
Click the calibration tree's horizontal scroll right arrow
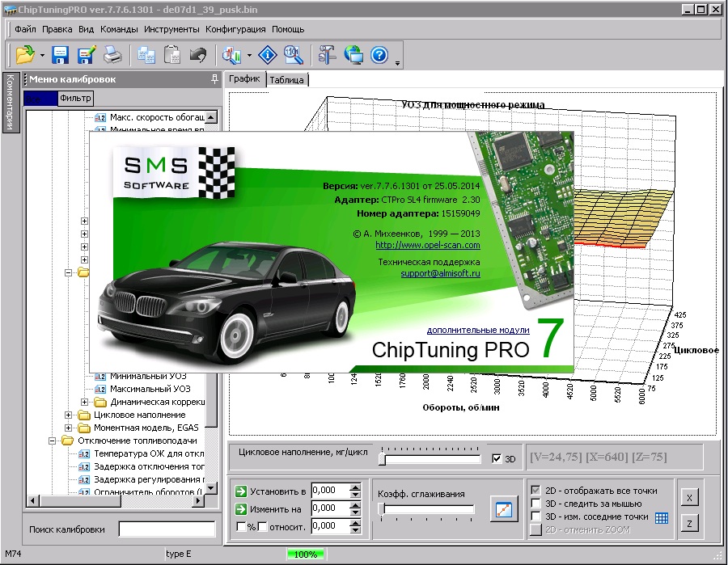point(198,500)
